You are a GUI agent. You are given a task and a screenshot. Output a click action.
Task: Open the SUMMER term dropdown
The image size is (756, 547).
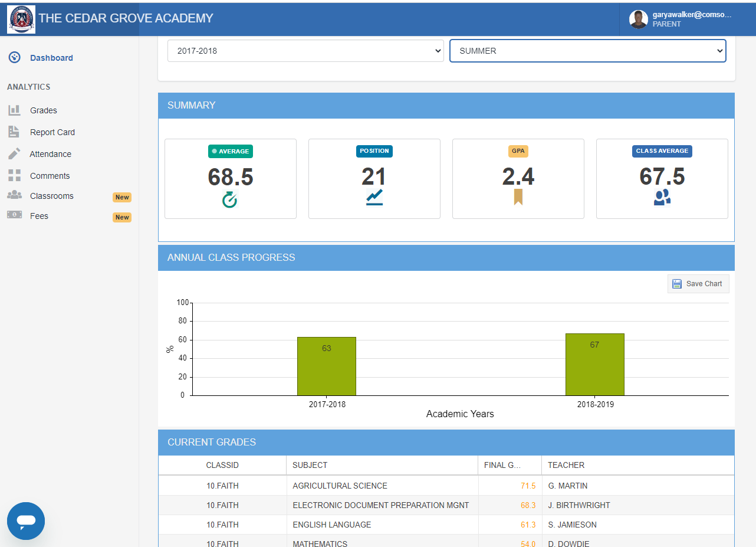[588, 51]
